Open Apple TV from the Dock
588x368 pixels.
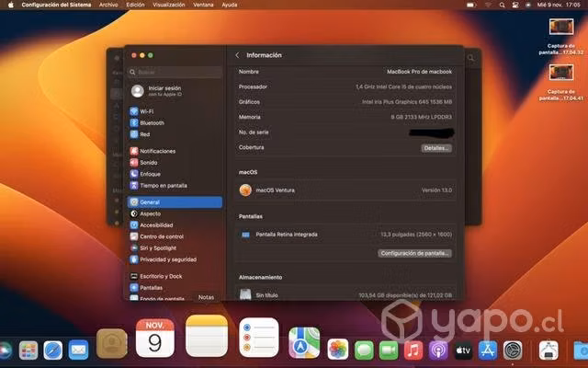click(463, 351)
